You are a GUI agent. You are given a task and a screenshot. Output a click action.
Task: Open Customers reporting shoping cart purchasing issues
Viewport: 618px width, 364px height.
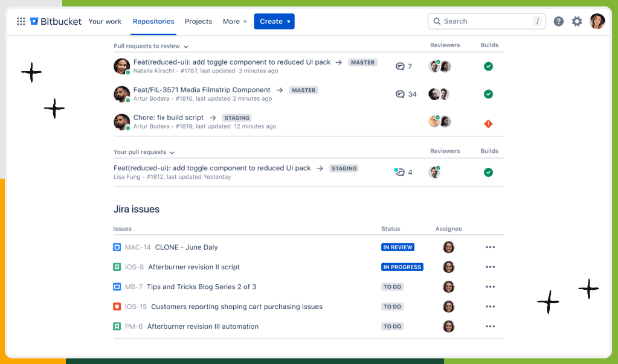click(x=236, y=307)
